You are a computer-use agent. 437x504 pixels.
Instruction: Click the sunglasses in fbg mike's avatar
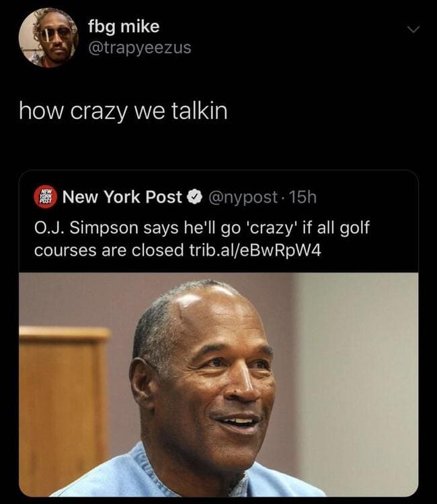pyautogui.click(x=56, y=34)
